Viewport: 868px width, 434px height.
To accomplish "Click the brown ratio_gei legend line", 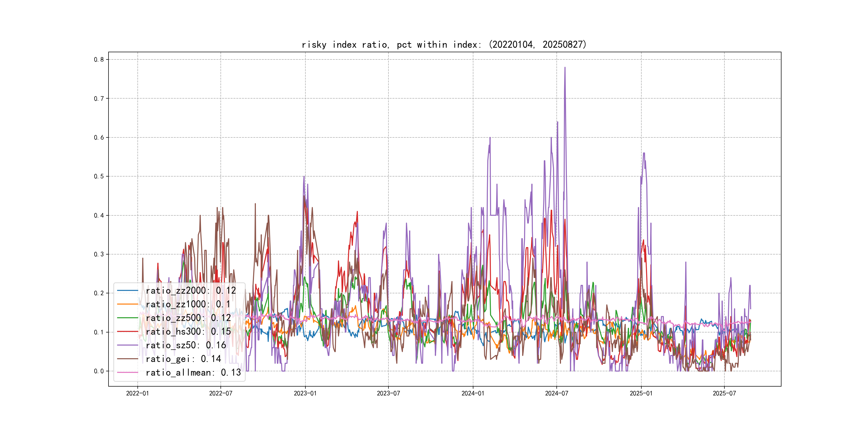I will point(127,359).
